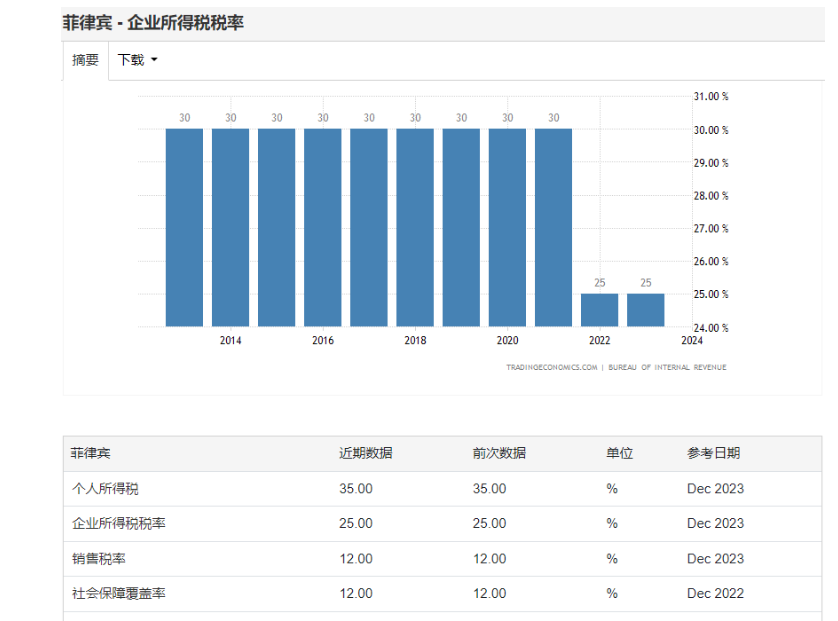
Task: Click the 前次数据 column header
Action: [499, 453]
